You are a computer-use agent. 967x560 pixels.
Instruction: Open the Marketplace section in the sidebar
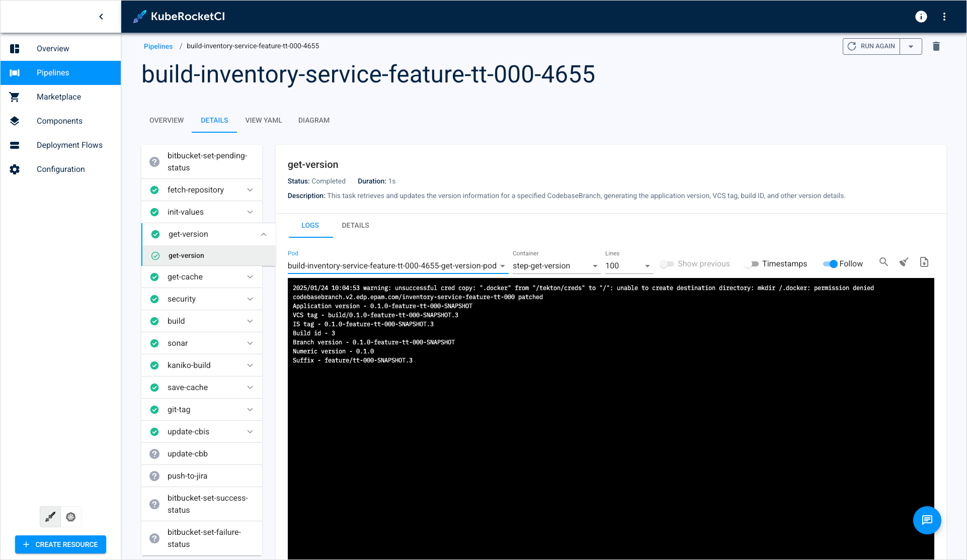pos(59,97)
